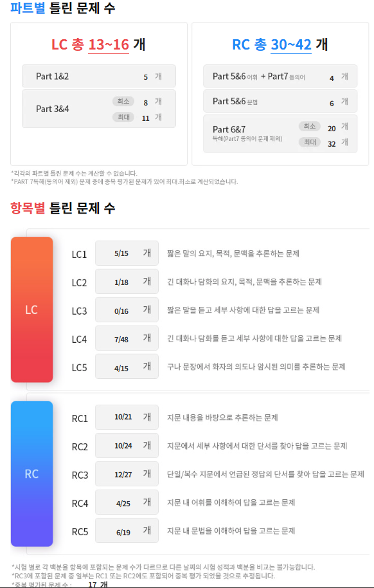
Task: Select the RC2 label
Action: point(80,446)
